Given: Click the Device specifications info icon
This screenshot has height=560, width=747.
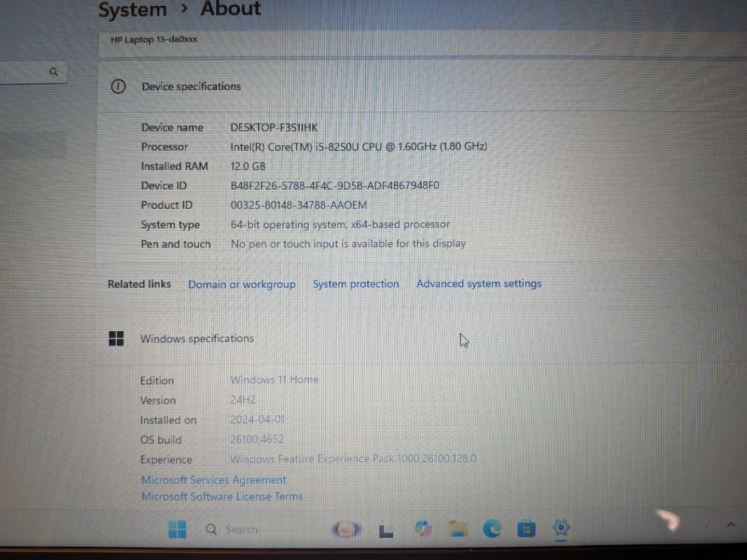Looking at the screenshot, I should pyautogui.click(x=118, y=87).
